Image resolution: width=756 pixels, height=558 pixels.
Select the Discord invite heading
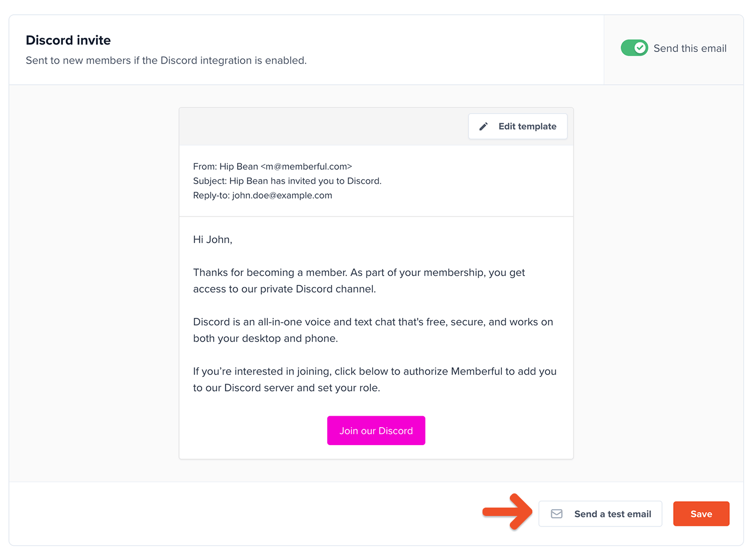point(68,40)
